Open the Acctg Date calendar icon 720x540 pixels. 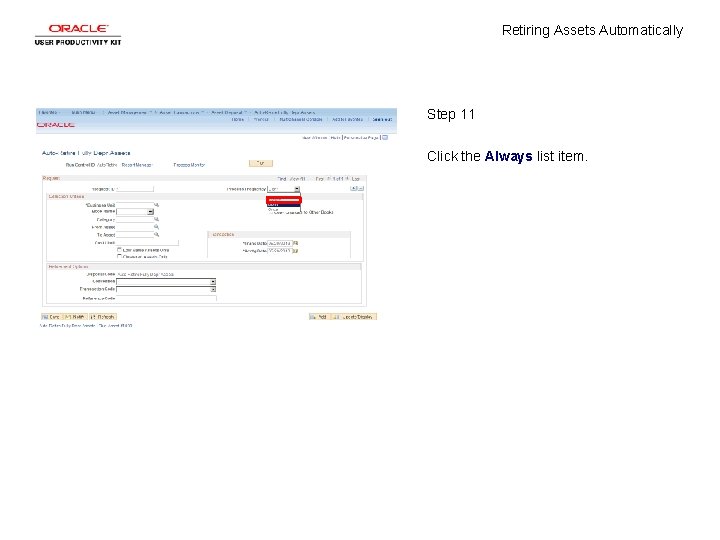tap(296, 251)
